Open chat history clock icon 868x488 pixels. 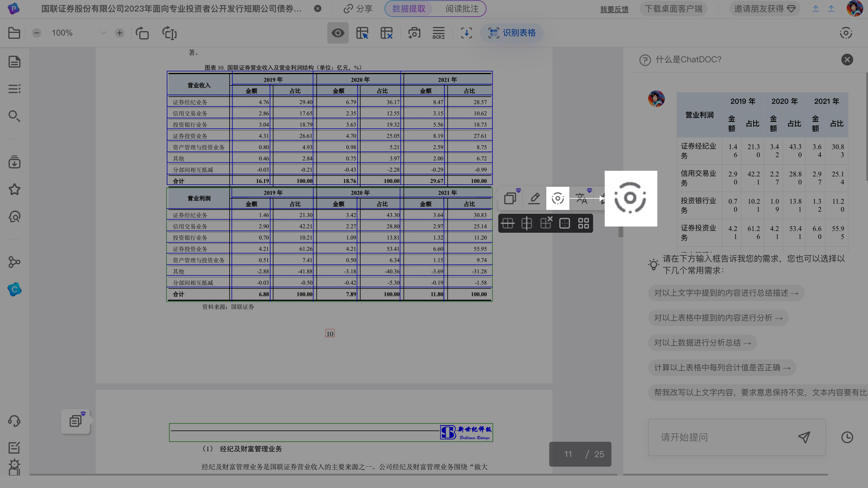coord(847,437)
